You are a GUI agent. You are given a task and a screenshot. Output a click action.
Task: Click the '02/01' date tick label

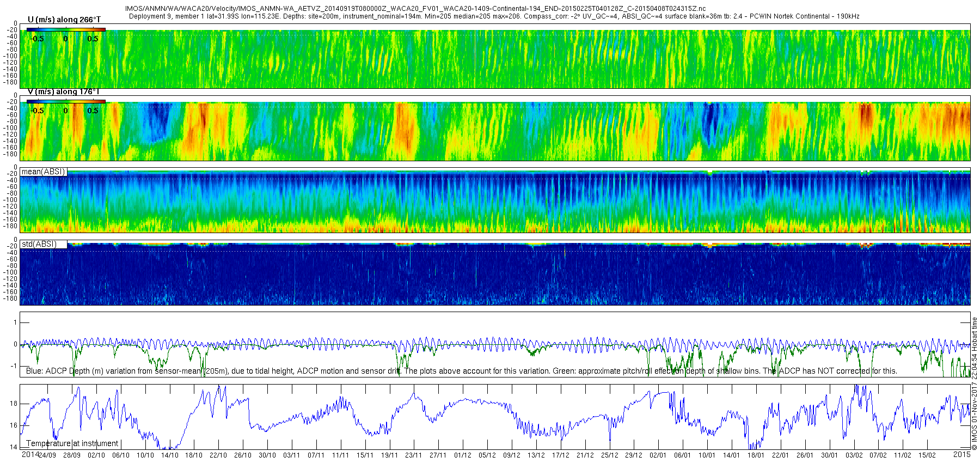[658, 455]
